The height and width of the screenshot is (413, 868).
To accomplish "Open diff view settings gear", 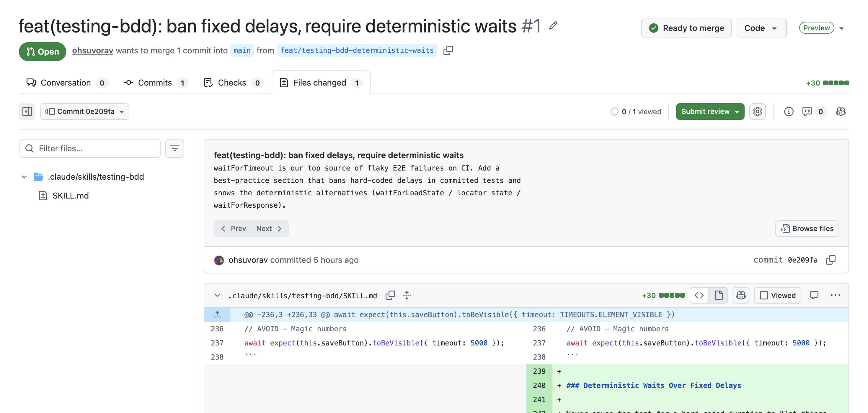I will point(757,112).
